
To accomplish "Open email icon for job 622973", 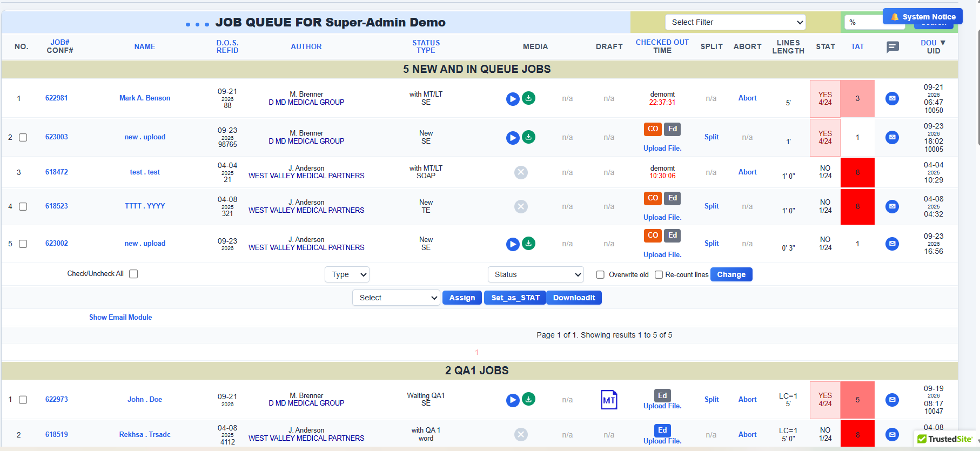I will (892, 400).
